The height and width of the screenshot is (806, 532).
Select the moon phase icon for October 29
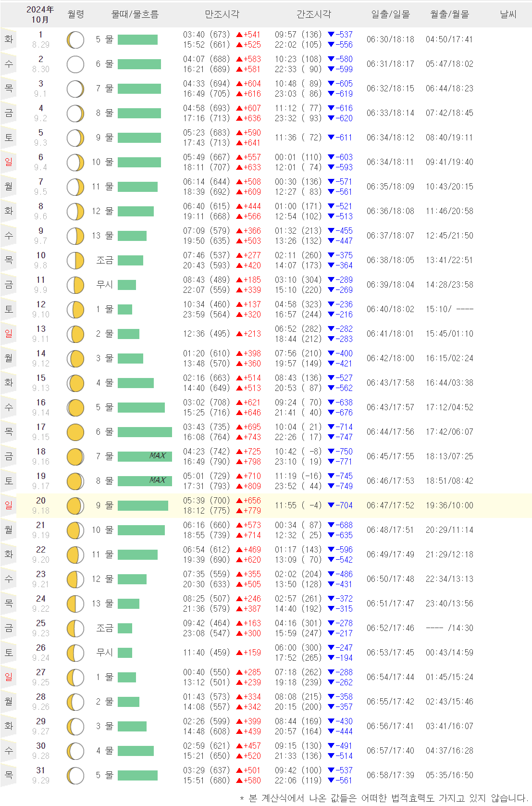click(x=75, y=727)
